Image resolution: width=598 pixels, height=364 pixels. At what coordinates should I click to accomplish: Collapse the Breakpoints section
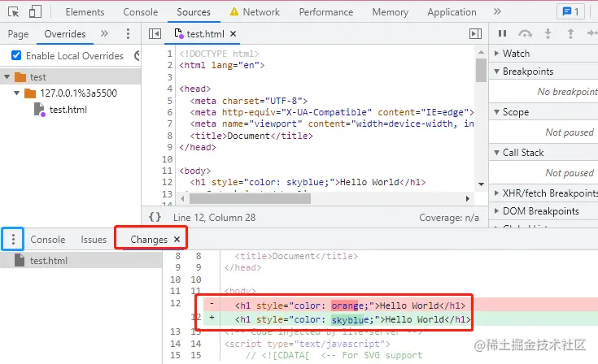543,71
